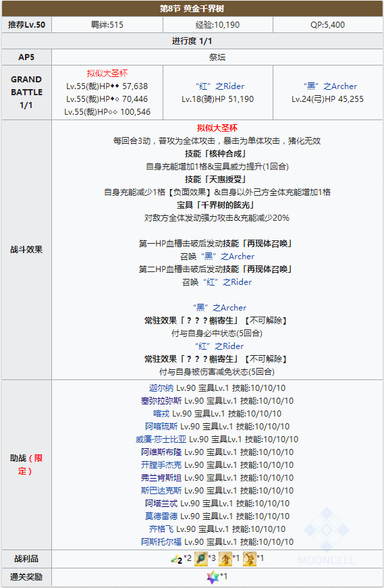Click the 推荐Lv.50 cell

point(26,25)
